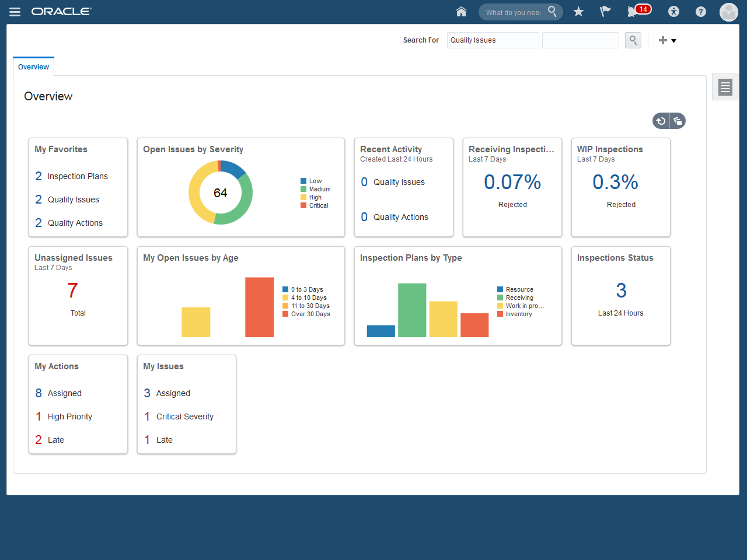The image size is (747, 560).
Task: Click the 0.07% Receiving Inspections value
Action: tap(512, 182)
